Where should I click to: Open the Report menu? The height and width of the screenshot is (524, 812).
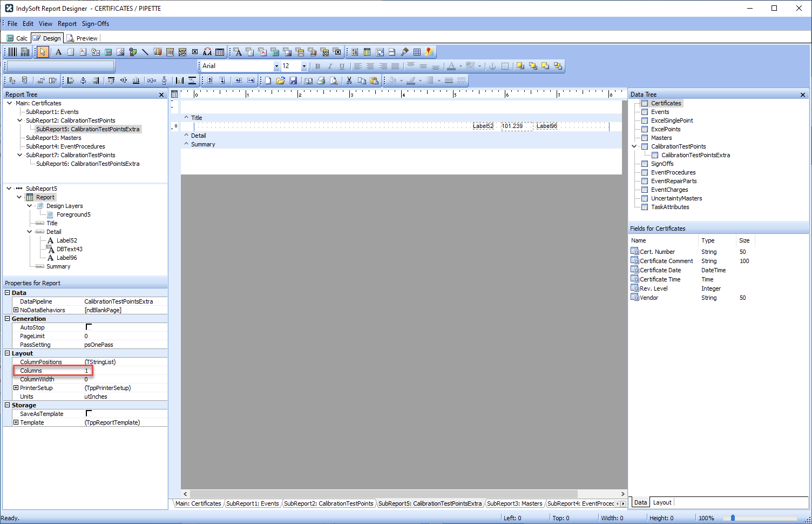67,24
